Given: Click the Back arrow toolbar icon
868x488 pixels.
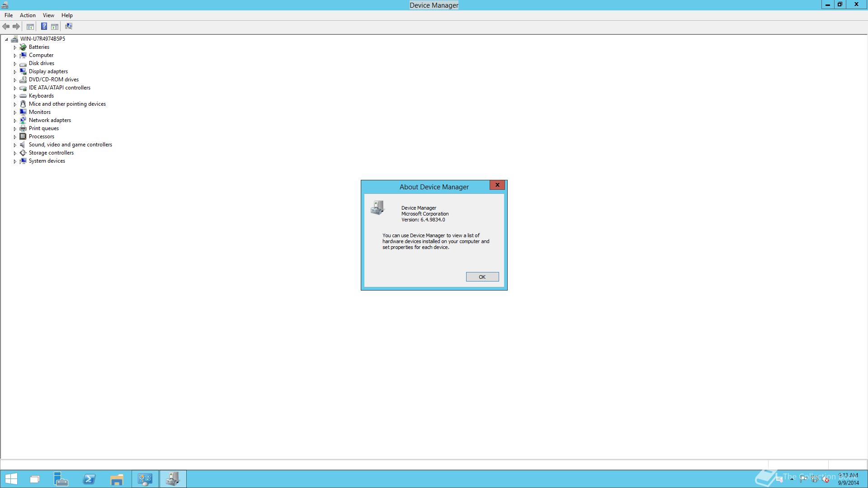Looking at the screenshot, I should (6, 27).
